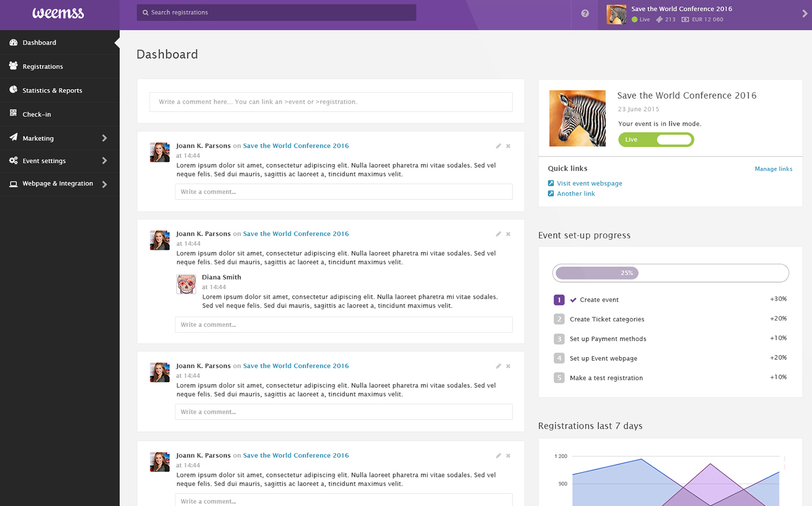Click the Diana Smith commenter name
The width and height of the screenshot is (812, 506).
(221, 277)
